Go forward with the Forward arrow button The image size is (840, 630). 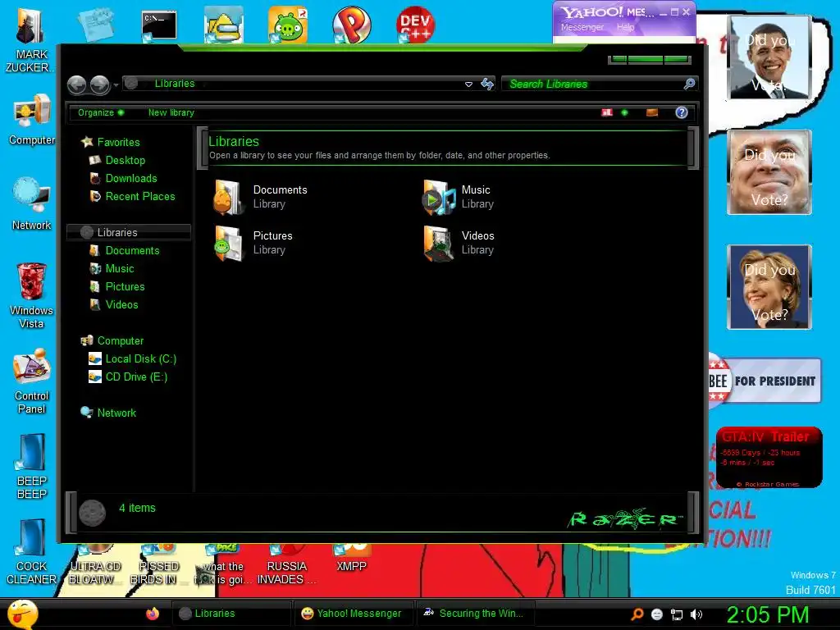[99, 84]
